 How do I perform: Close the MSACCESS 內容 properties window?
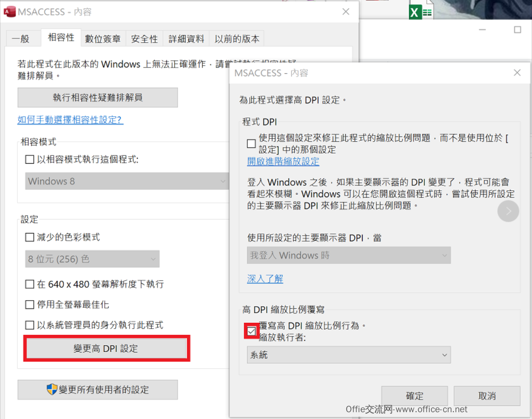point(346,12)
